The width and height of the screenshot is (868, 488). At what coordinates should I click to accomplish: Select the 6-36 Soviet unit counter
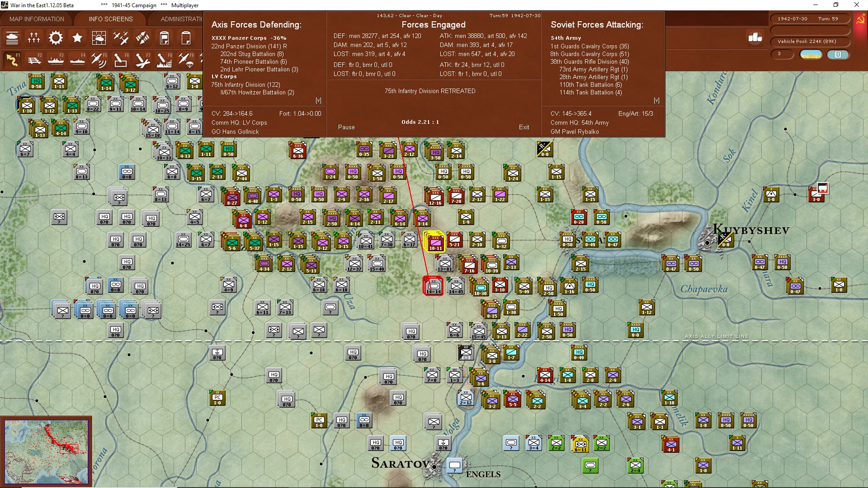coord(298,150)
